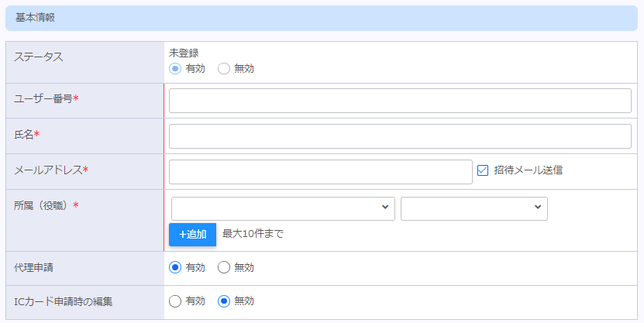644x323 pixels.
Task: Click the 最大10件まで note text
Action: [253, 234]
